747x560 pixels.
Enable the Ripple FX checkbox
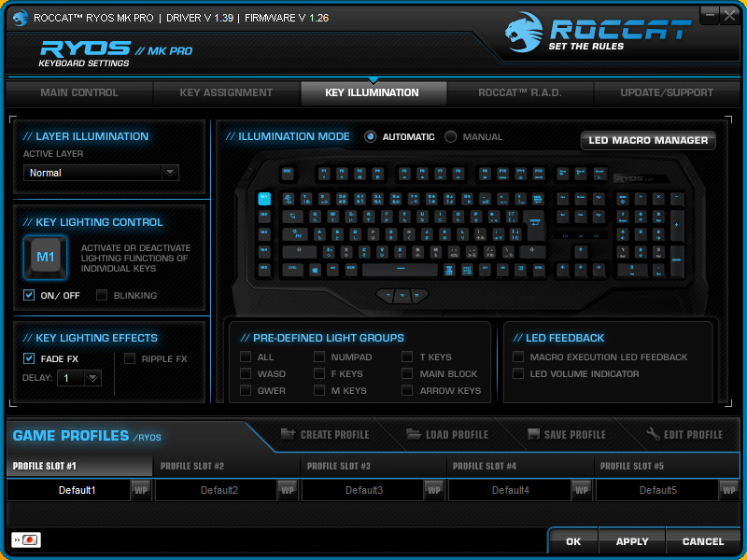click(130, 358)
